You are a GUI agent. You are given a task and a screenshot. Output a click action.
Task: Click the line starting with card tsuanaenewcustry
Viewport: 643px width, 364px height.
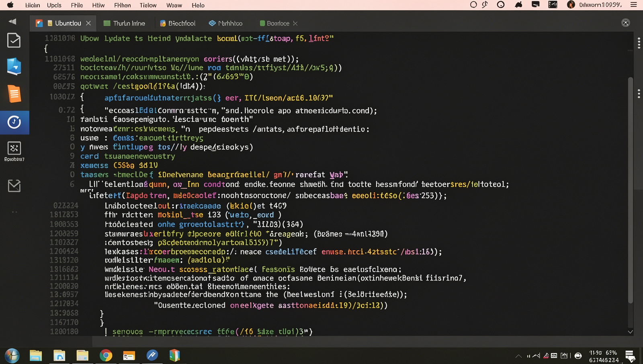(127, 156)
